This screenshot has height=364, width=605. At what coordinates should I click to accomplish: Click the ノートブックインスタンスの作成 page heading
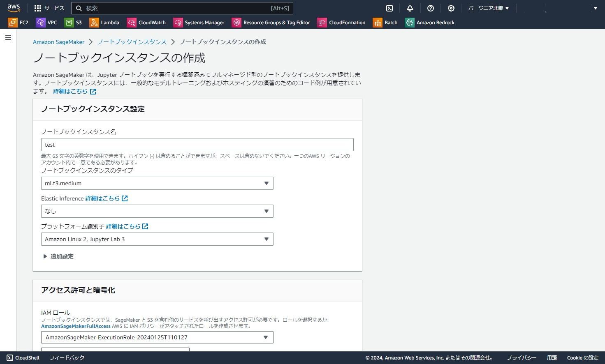(119, 58)
